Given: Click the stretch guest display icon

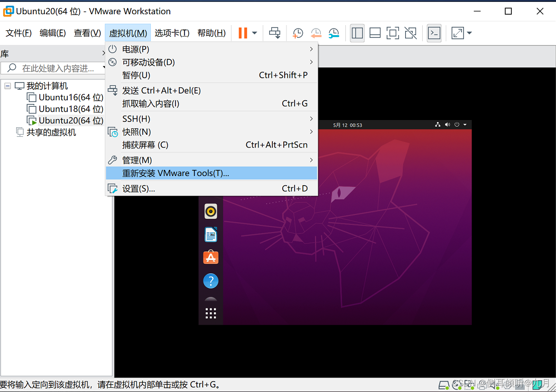Looking at the screenshot, I should tap(457, 33).
